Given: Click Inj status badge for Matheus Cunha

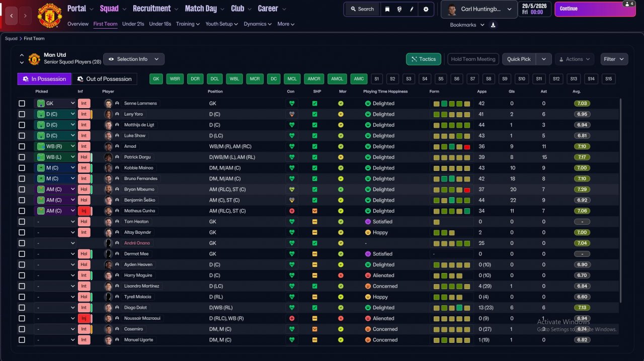Looking at the screenshot, I should [x=84, y=211].
